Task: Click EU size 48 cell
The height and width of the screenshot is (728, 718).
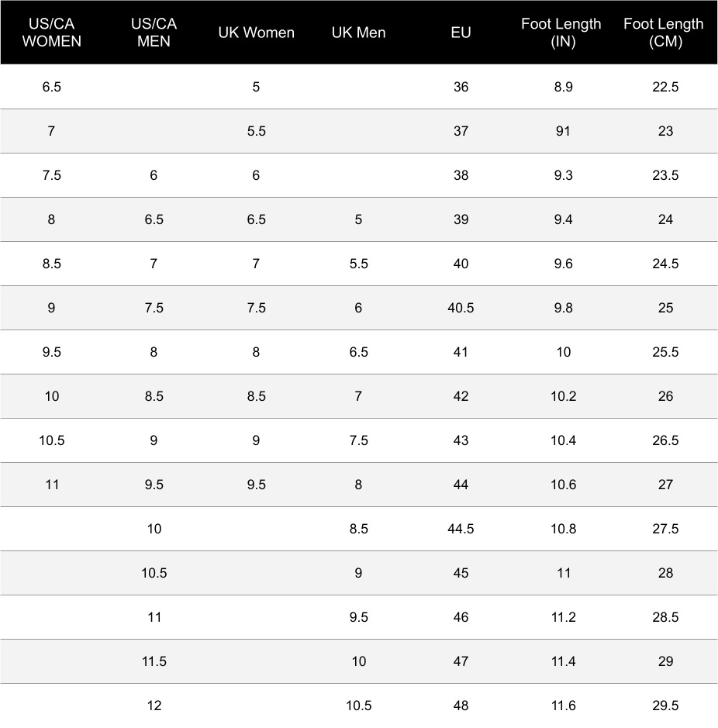Action: 461,706
